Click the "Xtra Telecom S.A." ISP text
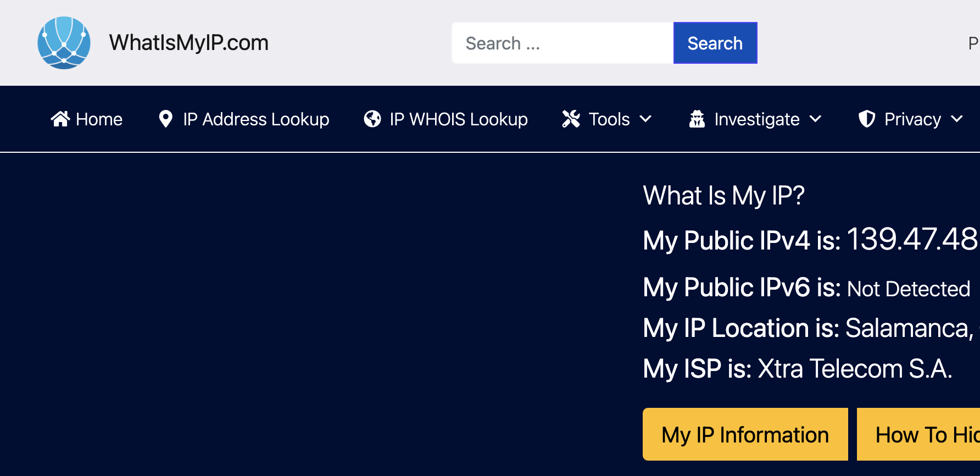This screenshot has height=476, width=980. (855, 369)
